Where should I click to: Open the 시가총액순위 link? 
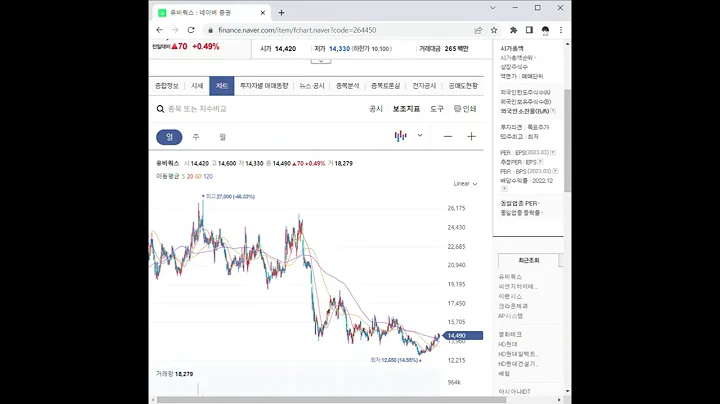518,58
